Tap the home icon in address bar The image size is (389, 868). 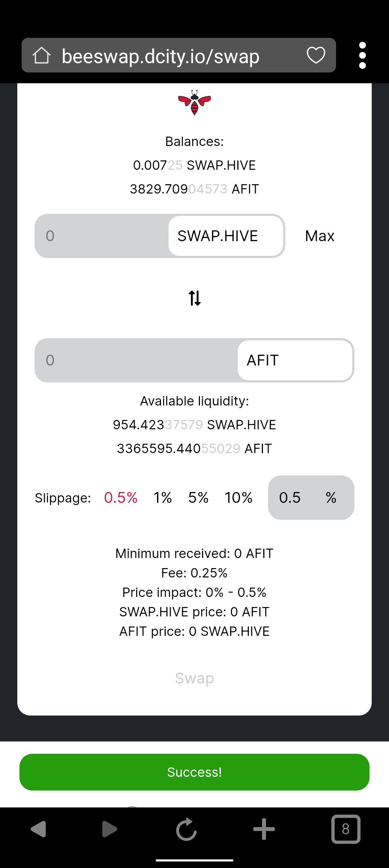point(41,56)
